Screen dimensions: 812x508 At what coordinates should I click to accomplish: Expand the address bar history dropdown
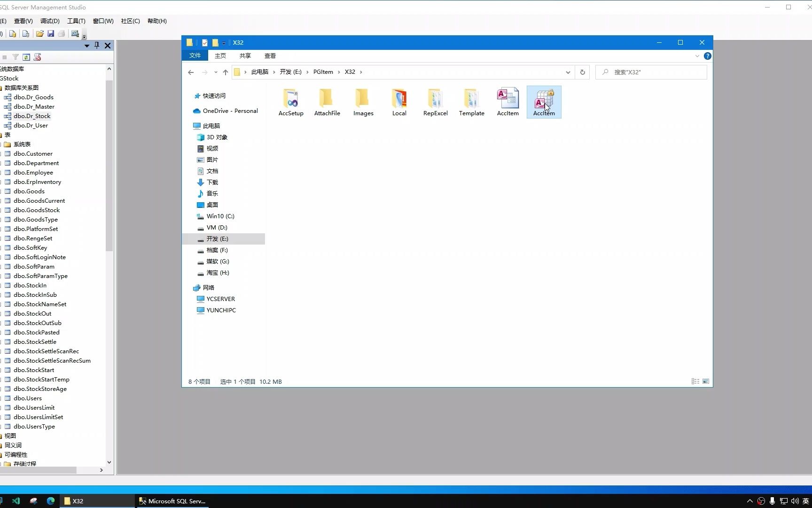[x=568, y=72]
